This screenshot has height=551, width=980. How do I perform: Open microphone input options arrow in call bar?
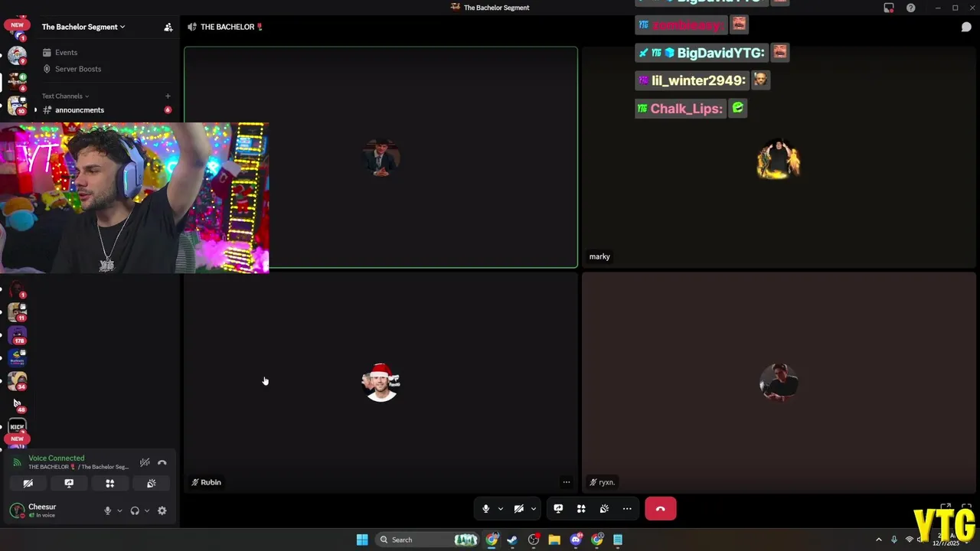[501, 509]
